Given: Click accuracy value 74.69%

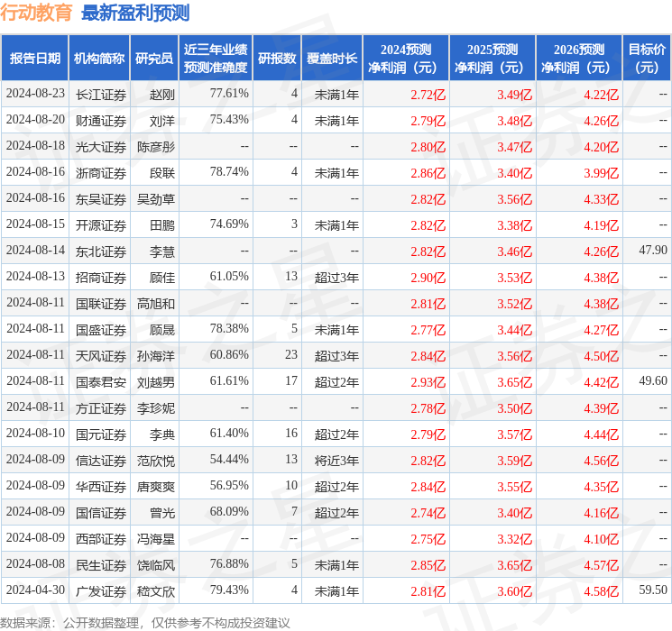Looking at the screenshot, I should tap(229, 224).
